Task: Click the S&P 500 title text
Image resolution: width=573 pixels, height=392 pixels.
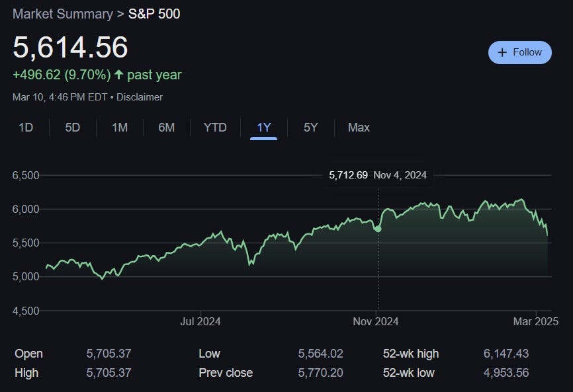Action: click(154, 14)
